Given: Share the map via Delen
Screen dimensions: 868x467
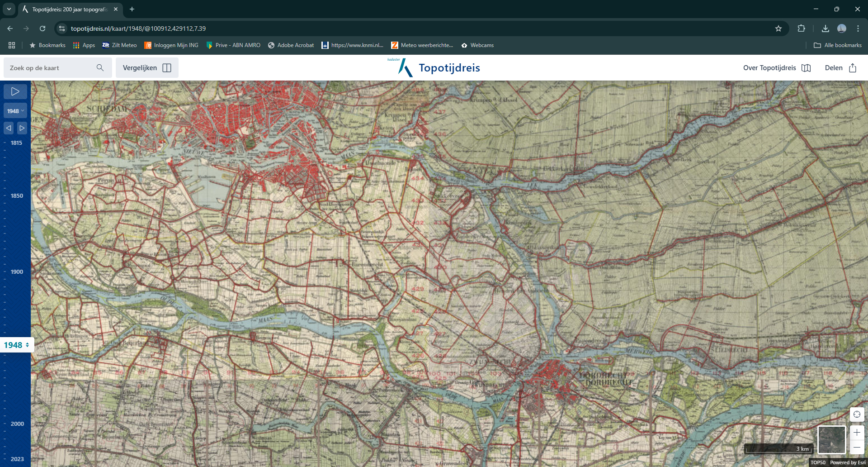Looking at the screenshot, I should point(840,68).
